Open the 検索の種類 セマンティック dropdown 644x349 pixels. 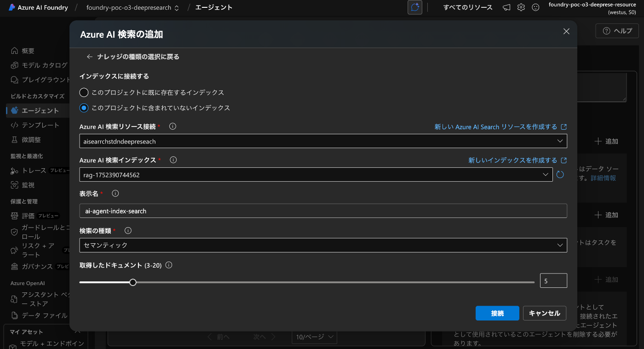tap(323, 245)
